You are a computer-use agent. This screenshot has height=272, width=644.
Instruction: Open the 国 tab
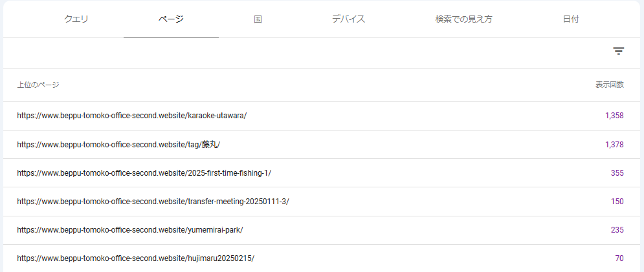point(258,19)
